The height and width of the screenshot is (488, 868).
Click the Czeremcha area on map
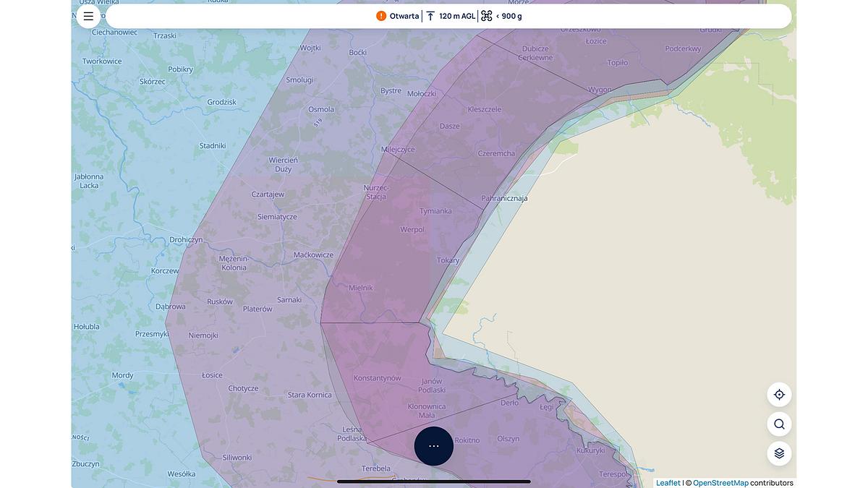click(x=496, y=153)
